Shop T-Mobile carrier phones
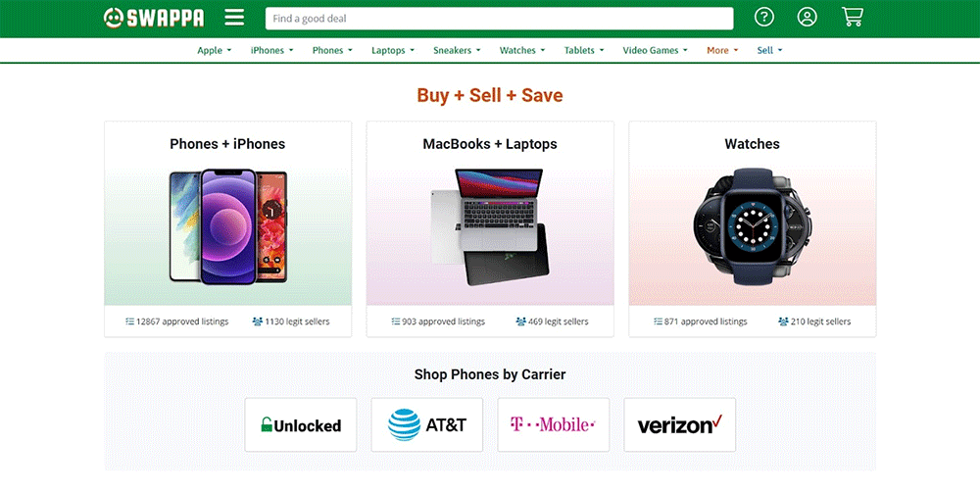 click(x=554, y=425)
